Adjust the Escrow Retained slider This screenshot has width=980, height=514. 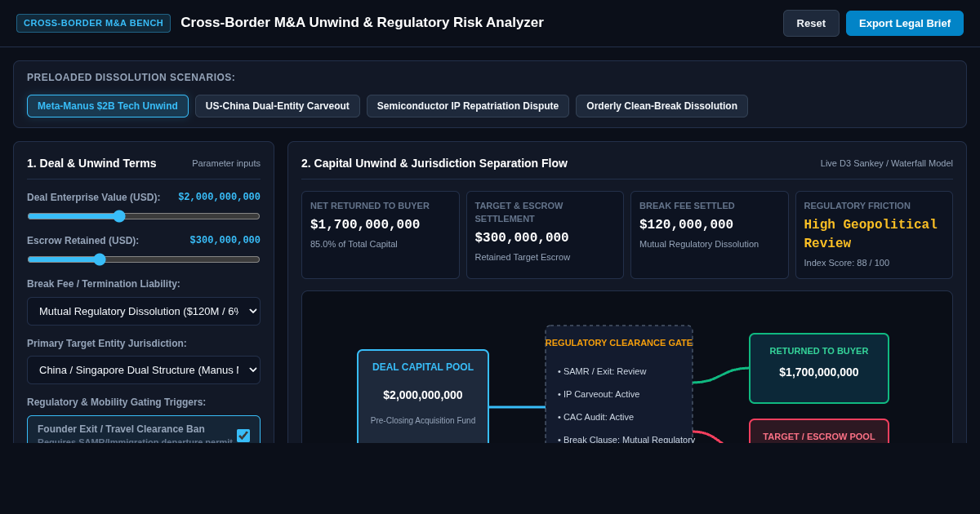(x=144, y=259)
